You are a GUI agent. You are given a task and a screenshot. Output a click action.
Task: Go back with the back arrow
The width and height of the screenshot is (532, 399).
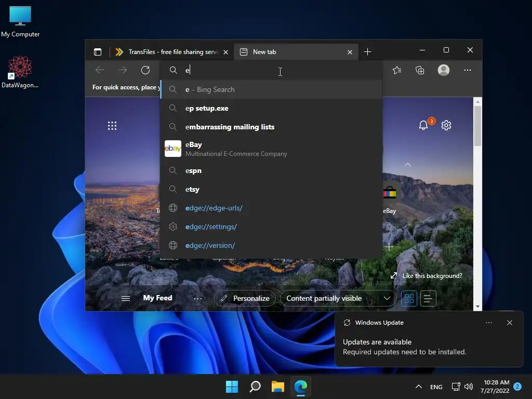point(100,70)
